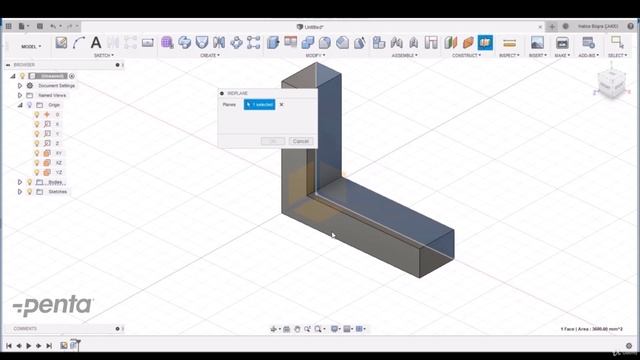The width and height of the screenshot is (640, 360).
Task: Toggle visibility of origin point O
Action: [37, 114]
